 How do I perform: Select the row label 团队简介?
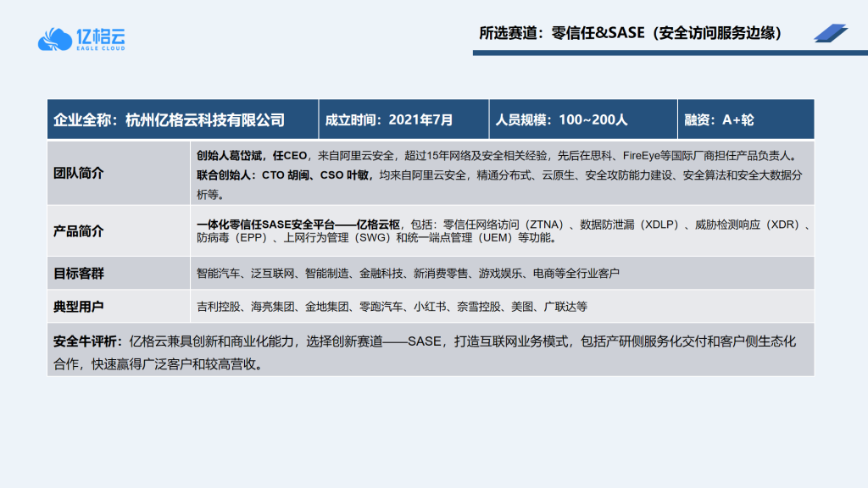pyautogui.click(x=78, y=173)
